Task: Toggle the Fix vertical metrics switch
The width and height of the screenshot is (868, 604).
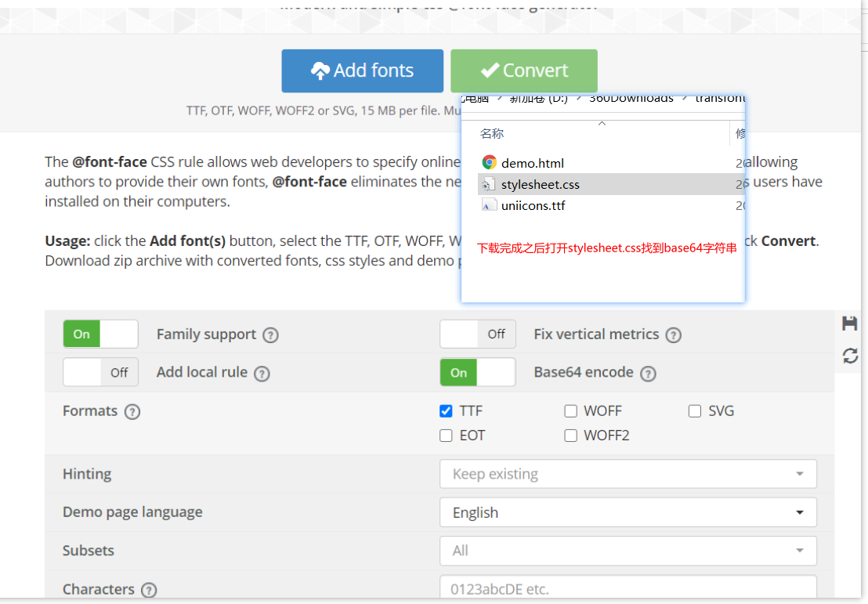Action: point(478,334)
